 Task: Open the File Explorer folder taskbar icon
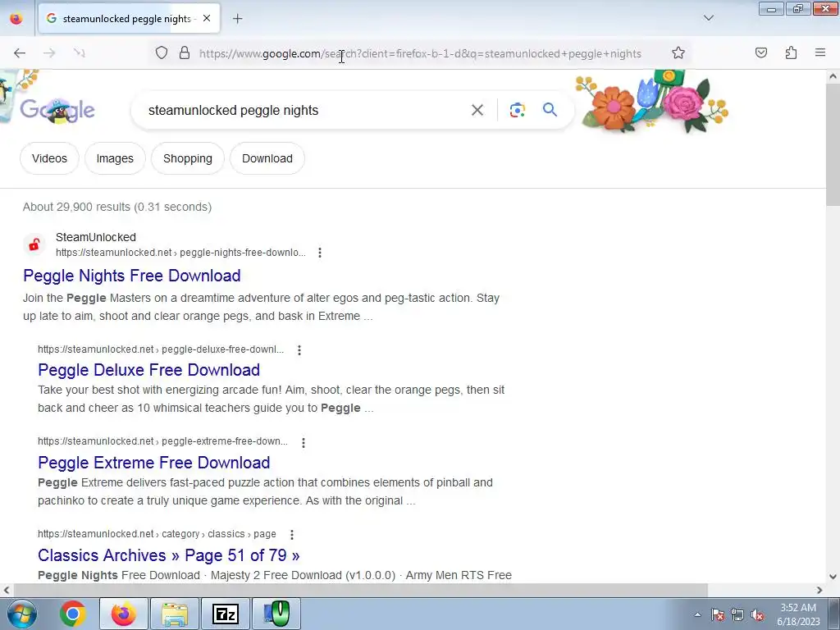click(x=175, y=614)
